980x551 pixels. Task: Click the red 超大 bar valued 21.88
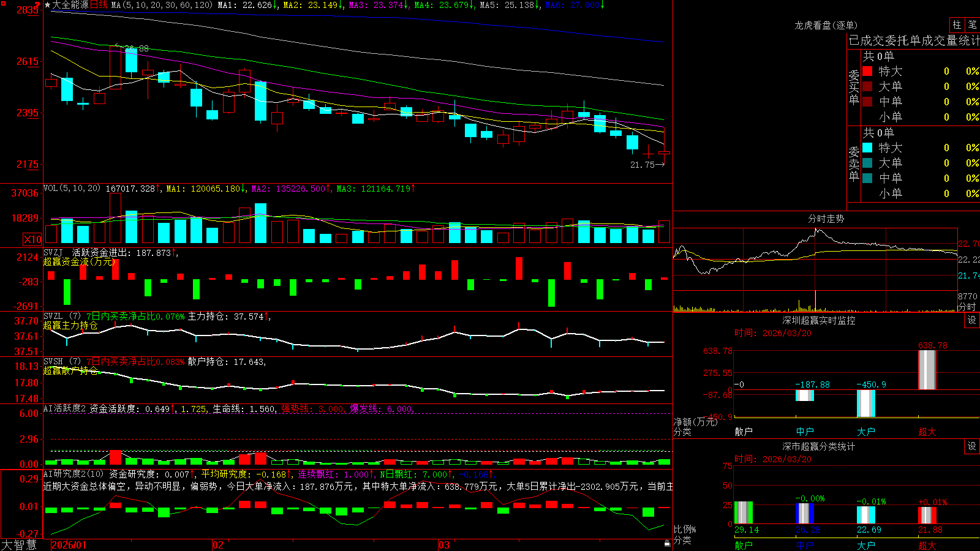coord(927,515)
